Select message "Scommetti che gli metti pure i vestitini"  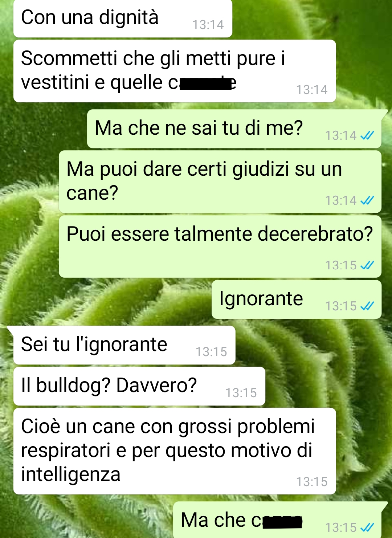[x=175, y=71]
